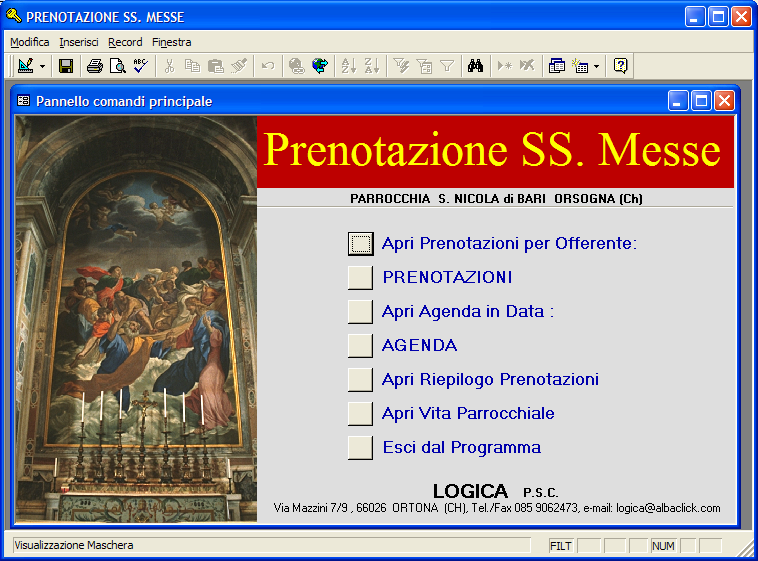Click button beside Apri Riepilogo Prenotazioni
This screenshot has width=758, height=561.
point(361,380)
